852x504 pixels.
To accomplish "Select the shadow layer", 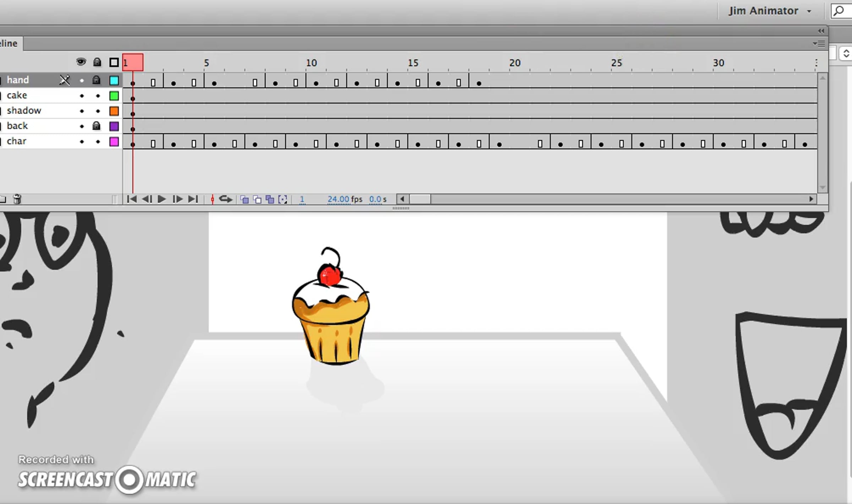I will pos(24,111).
